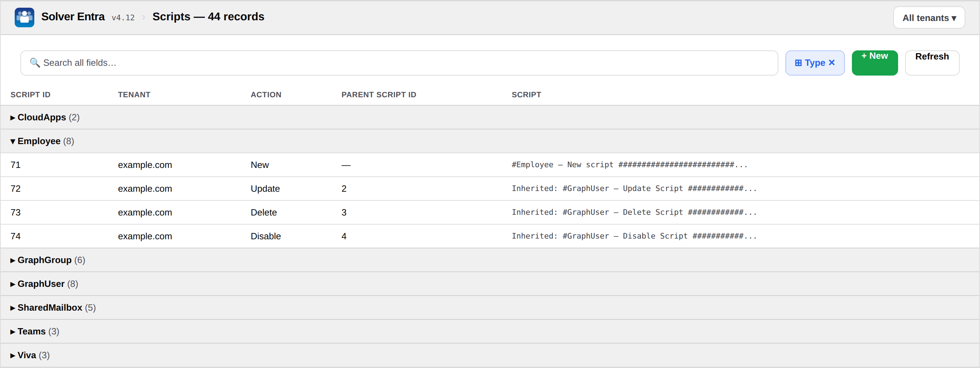Expand the CloudApps group
The height and width of the screenshot is (368, 980).
[x=490, y=118]
